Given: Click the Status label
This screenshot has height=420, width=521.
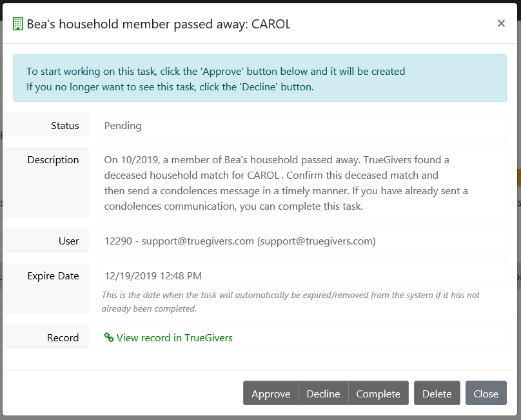Looking at the screenshot, I should point(65,126).
